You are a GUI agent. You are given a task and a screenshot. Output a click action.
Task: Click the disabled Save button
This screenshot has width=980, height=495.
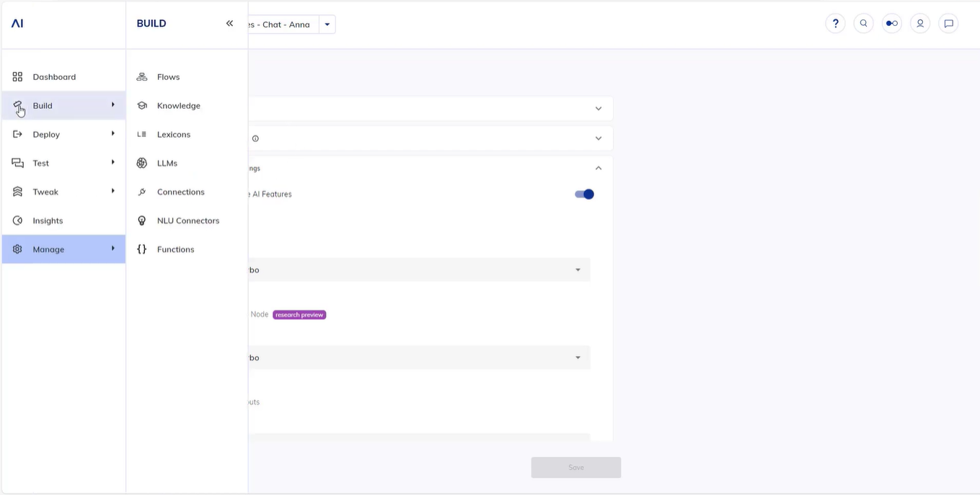coord(576,468)
